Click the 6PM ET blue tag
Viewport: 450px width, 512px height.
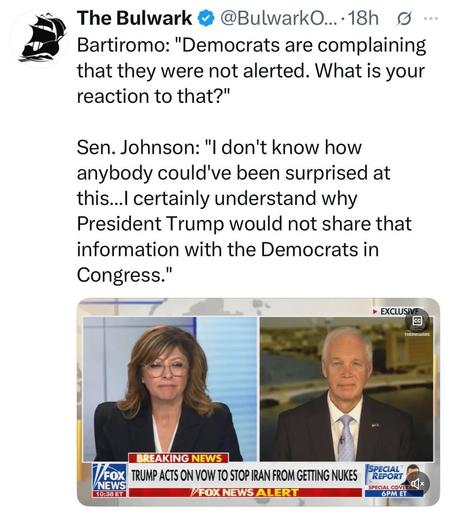[x=394, y=493]
